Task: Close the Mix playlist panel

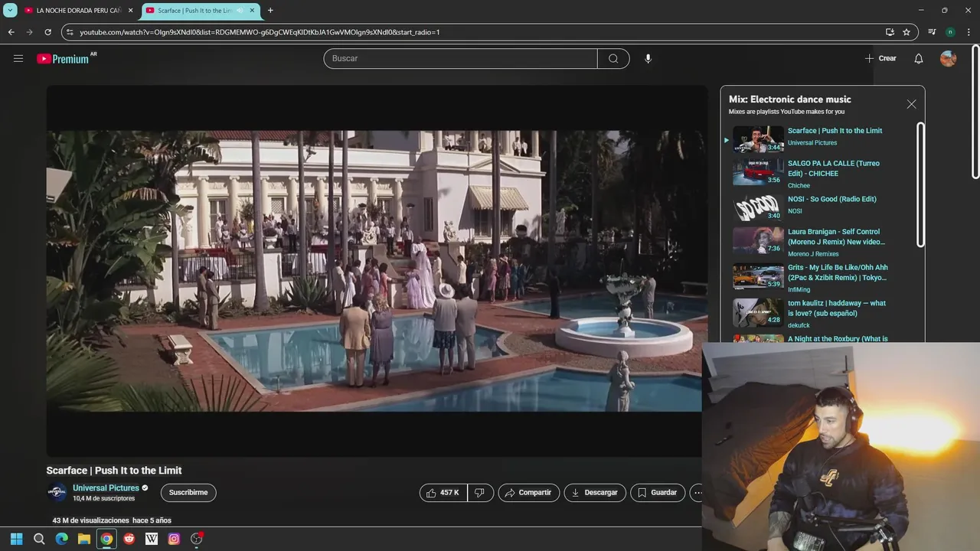Action: click(x=911, y=104)
